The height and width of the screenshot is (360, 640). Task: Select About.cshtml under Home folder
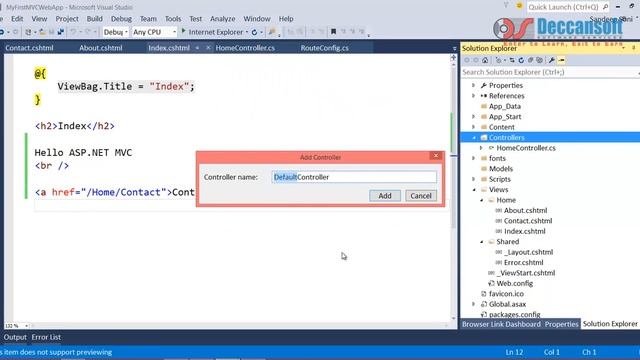(525, 211)
